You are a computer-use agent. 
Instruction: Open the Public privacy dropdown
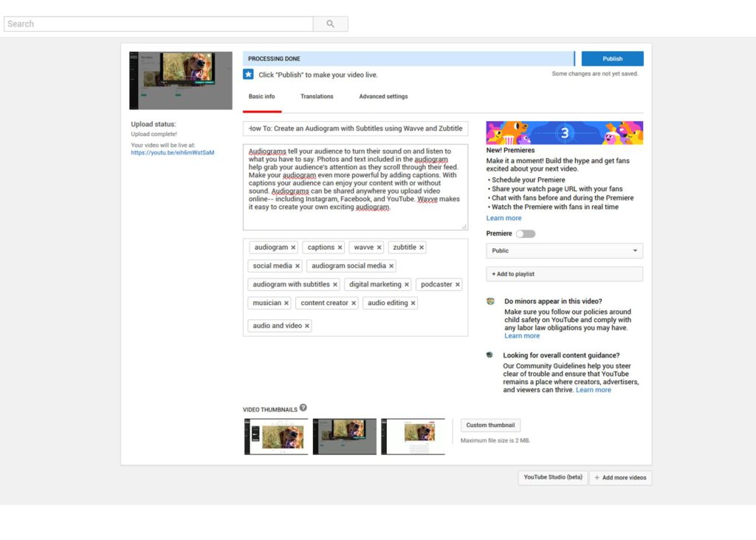tap(564, 251)
